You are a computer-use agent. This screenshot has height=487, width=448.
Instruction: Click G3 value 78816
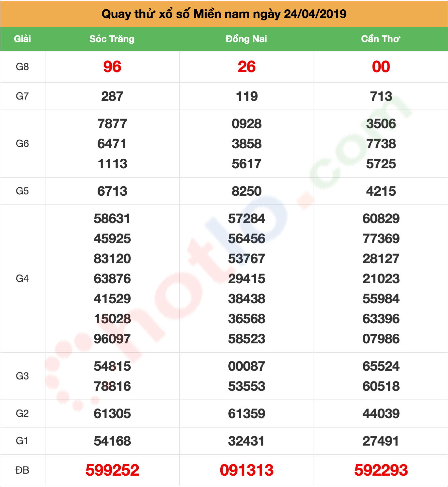pyautogui.click(x=112, y=386)
